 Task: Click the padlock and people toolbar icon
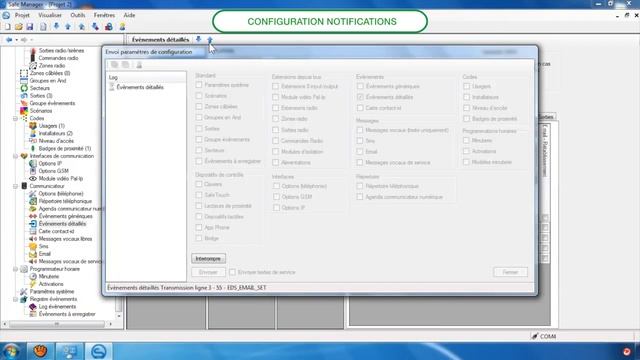(x=109, y=27)
